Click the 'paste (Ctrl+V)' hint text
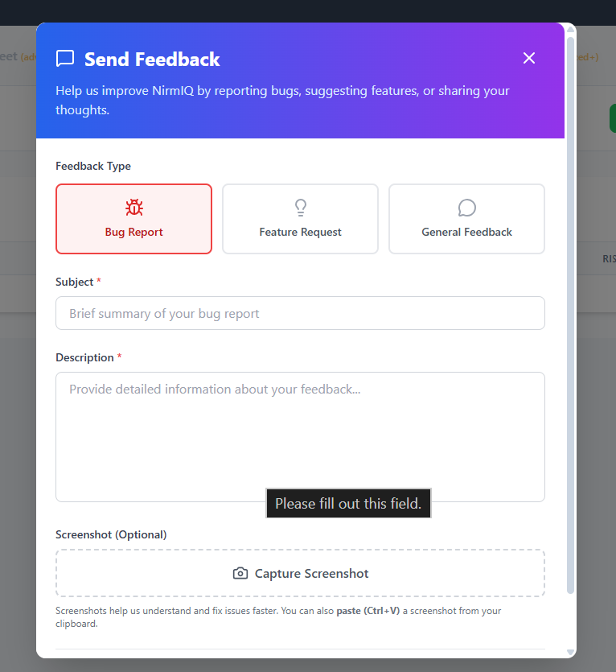This screenshot has height=672, width=616. pos(368,611)
